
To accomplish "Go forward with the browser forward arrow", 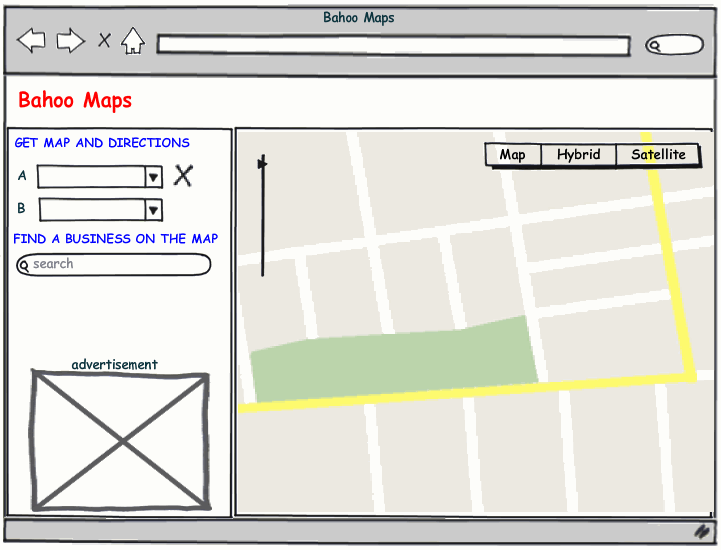I will point(71,40).
